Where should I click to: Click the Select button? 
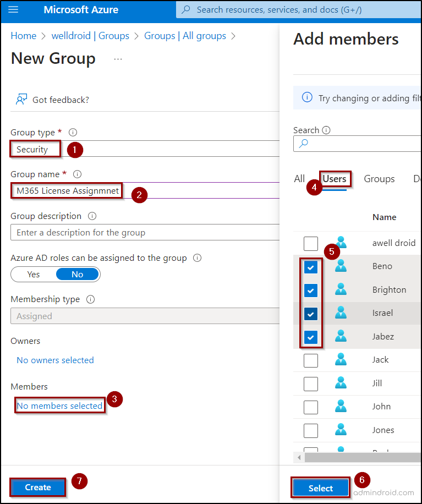click(320, 488)
